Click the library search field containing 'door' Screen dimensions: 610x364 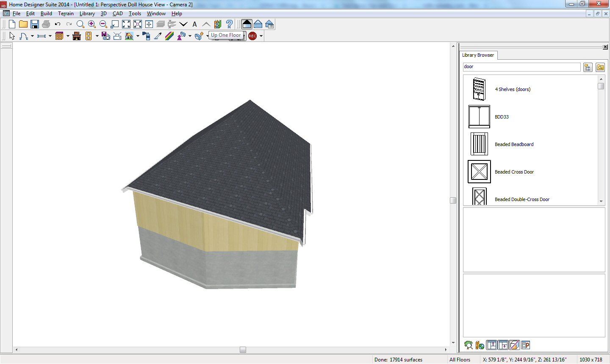point(521,67)
